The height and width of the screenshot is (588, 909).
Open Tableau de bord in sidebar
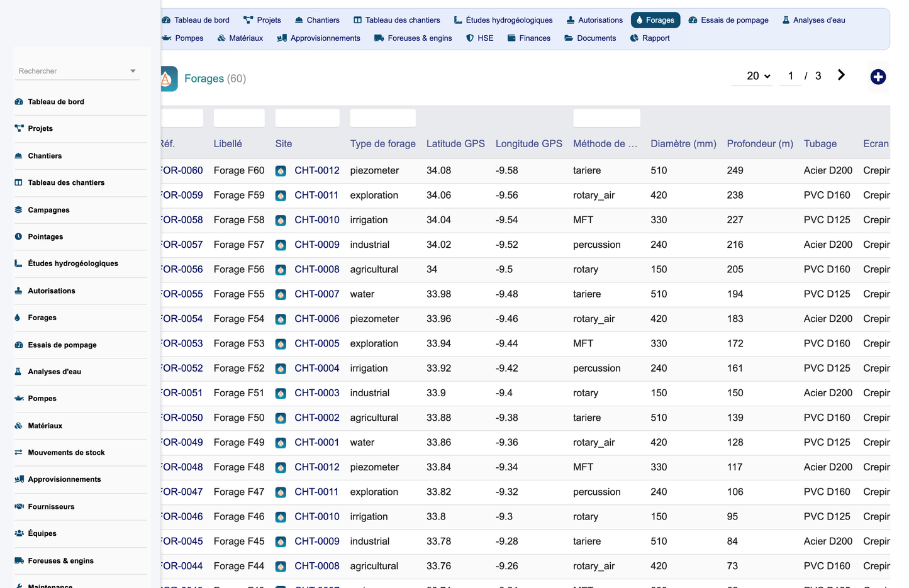(55, 102)
